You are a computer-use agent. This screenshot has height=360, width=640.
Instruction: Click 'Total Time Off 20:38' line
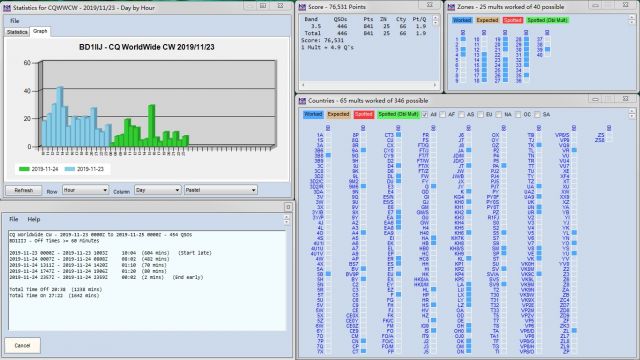tap(56, 289)
